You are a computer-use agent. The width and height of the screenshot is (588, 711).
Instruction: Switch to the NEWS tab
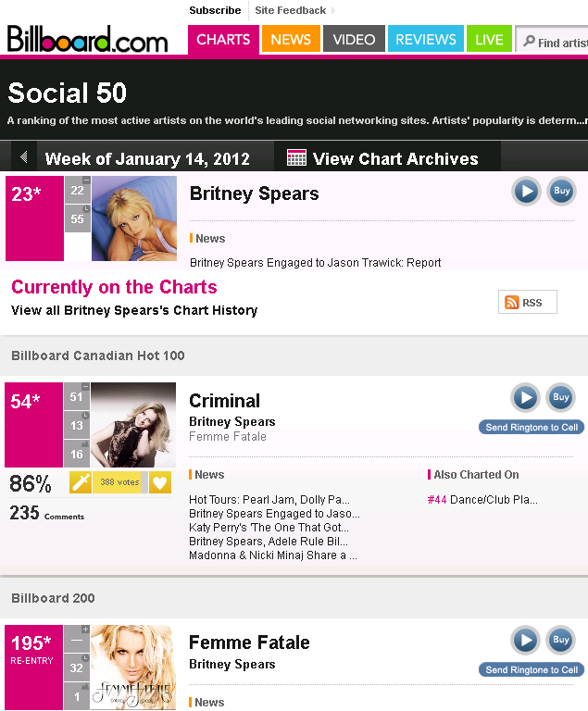291,40
